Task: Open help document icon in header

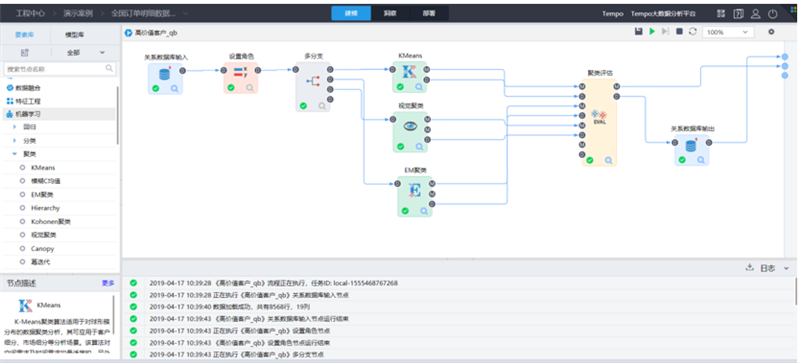Action: [738, 14]
